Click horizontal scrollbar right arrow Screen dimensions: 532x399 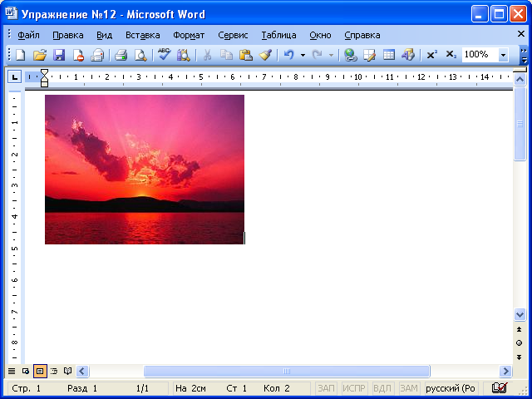coord(505,372)
